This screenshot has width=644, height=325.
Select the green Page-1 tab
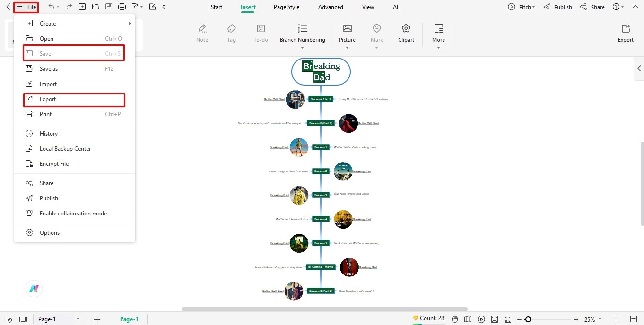[129, 319]
